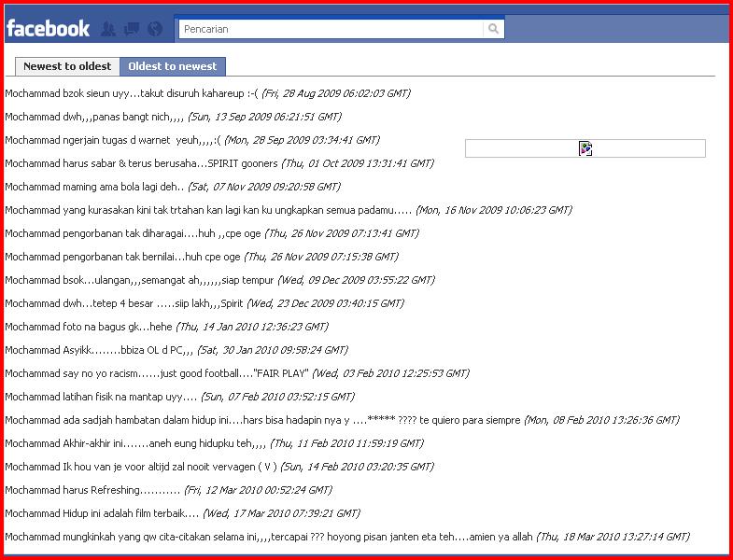
Task: Select status 'dwh,,,panas bangt nich'
Action: tap(94, 117)
